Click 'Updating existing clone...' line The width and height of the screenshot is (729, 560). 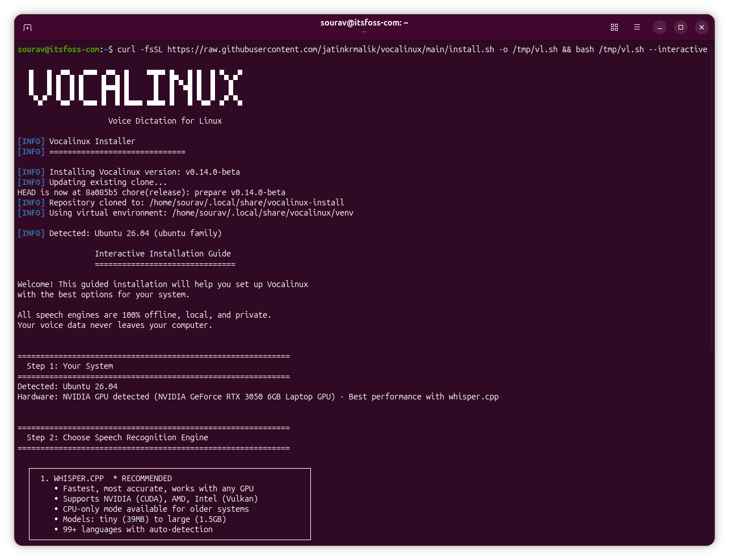click(x=92, y=182)
